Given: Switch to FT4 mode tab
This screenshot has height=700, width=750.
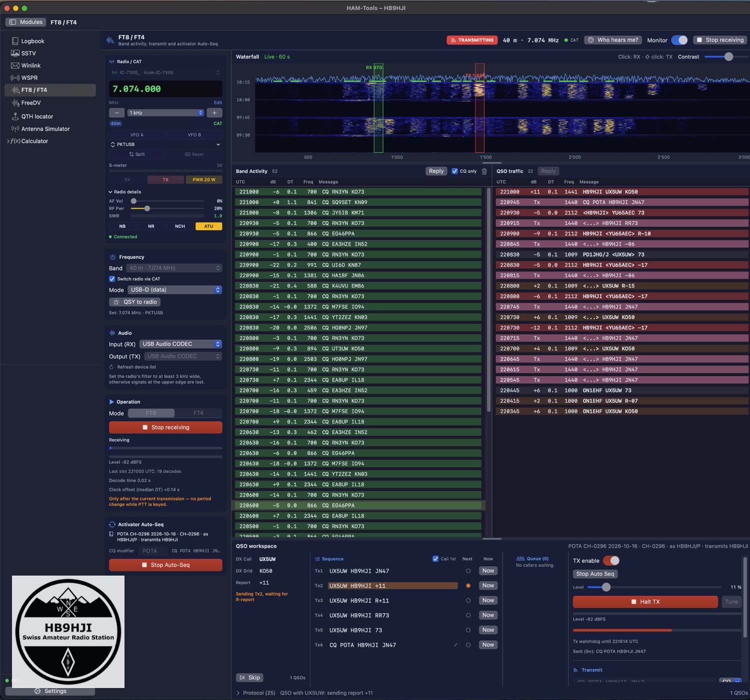Looking at the screenshot, I should (x=198, y=413).
